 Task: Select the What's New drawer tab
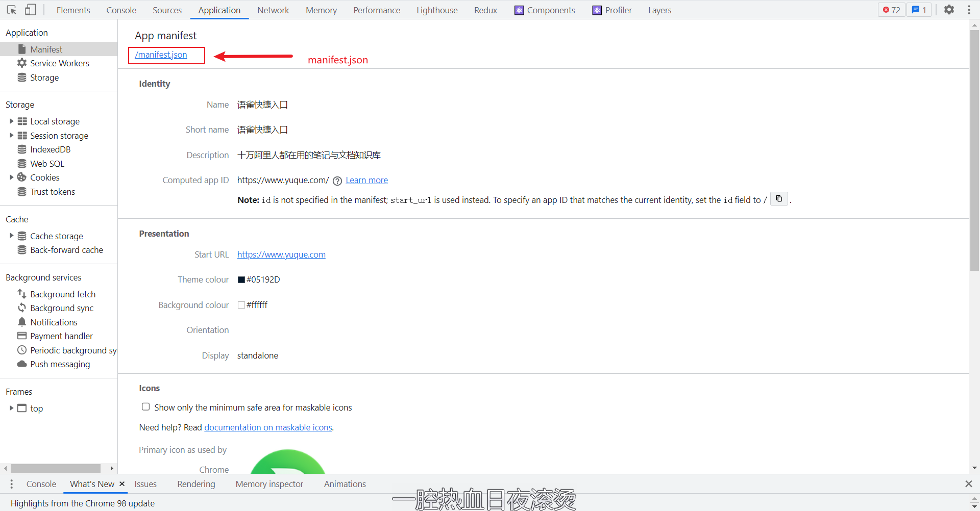pyautogui.click(x=92, y=484)
